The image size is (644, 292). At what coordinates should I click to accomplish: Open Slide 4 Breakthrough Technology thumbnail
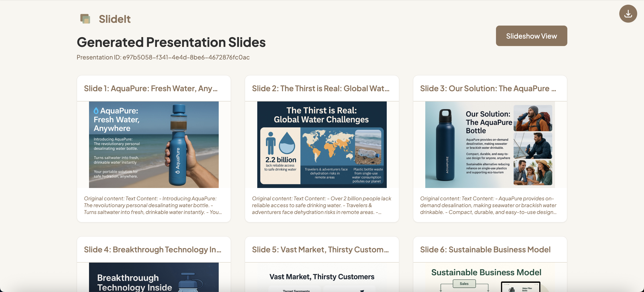click(x=154, y=277)
